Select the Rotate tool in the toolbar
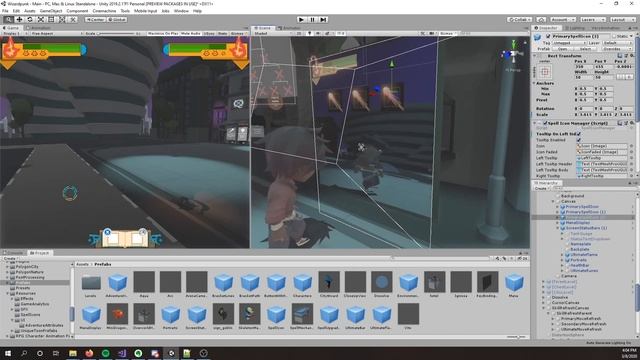The image size is (640, 360). point(30,19)
